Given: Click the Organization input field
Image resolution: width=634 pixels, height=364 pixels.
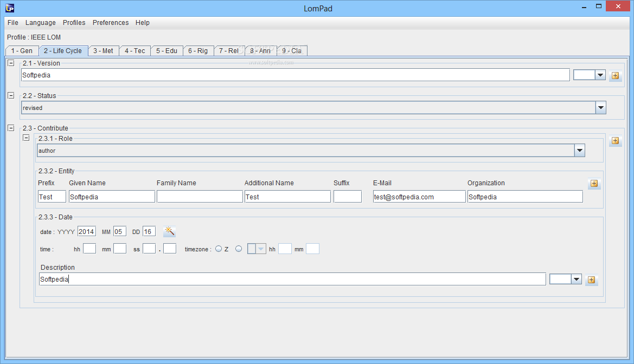Looking at the screenshot, I should 525,197.
